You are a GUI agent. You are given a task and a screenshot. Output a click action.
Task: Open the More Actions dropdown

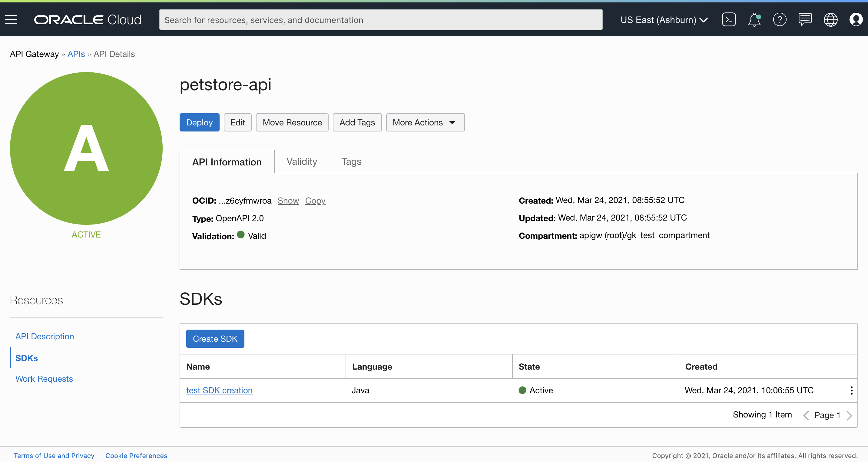click(425, 122)
